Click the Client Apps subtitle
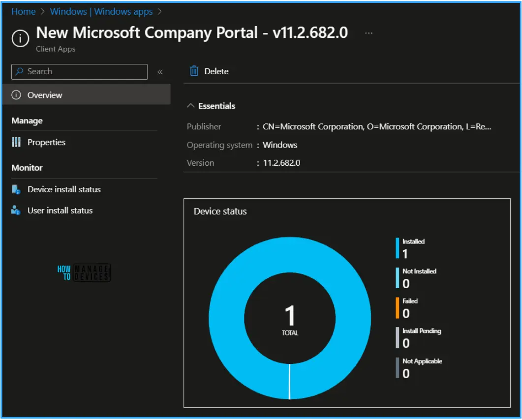Viewport: 522px width, 420px height. click(x=56, y=49)
